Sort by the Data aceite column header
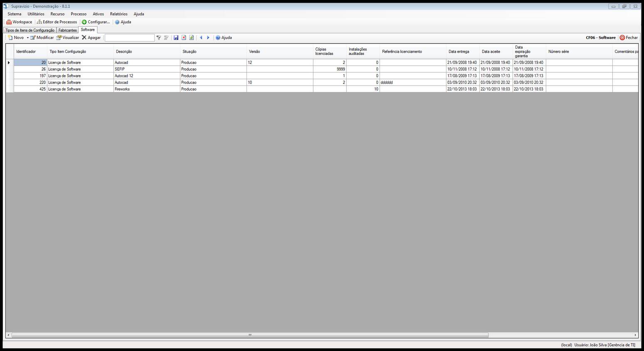Image resolution: width=644 pixels, height=351 pixels. click(x=496, y=52)
